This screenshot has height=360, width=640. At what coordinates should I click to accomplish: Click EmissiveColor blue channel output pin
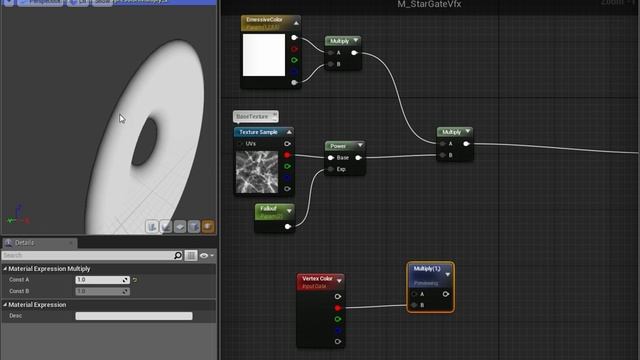tap(294, 71)
